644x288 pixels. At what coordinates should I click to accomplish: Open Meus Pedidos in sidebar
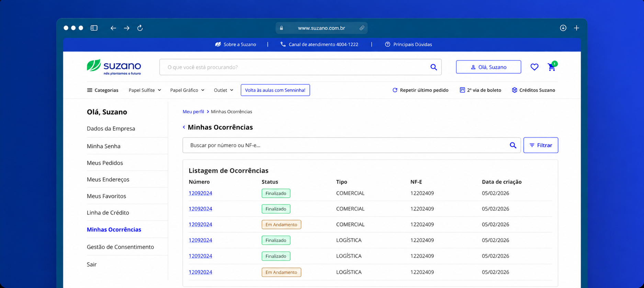point(105,163)
